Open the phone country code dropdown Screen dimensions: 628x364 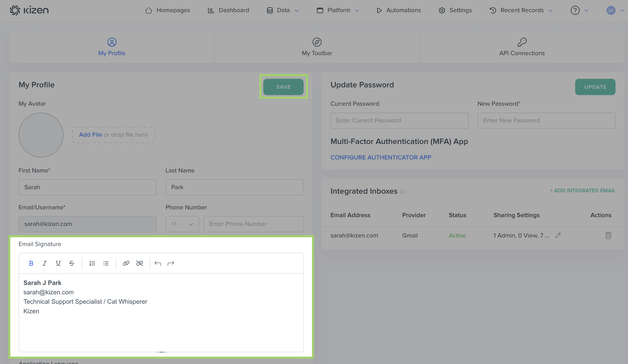pyautogui.click(x=182, y=224)
